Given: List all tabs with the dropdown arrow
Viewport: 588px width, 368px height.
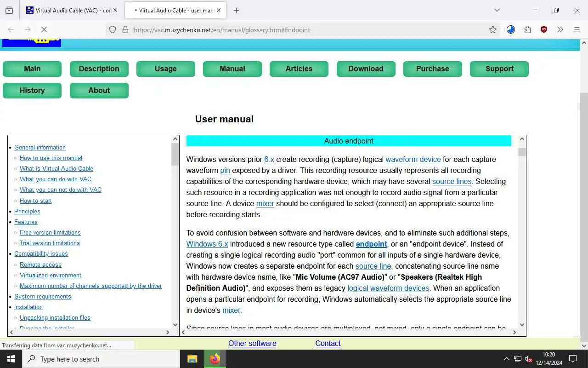Looking at the screenshot, I should pyautogui.click(x=497, y=10).
